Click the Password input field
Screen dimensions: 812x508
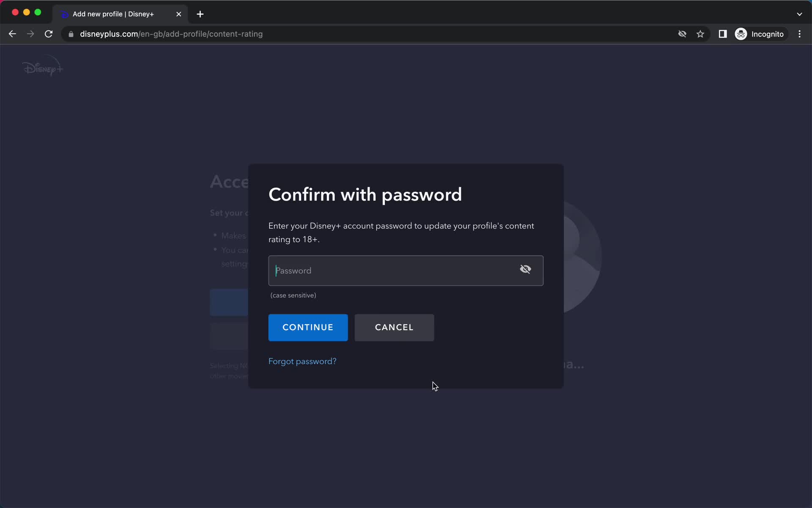[406, 271]
